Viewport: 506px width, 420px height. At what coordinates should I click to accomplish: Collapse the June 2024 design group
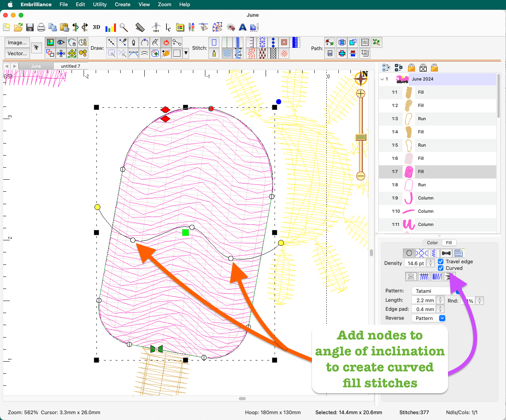point(382,79)
